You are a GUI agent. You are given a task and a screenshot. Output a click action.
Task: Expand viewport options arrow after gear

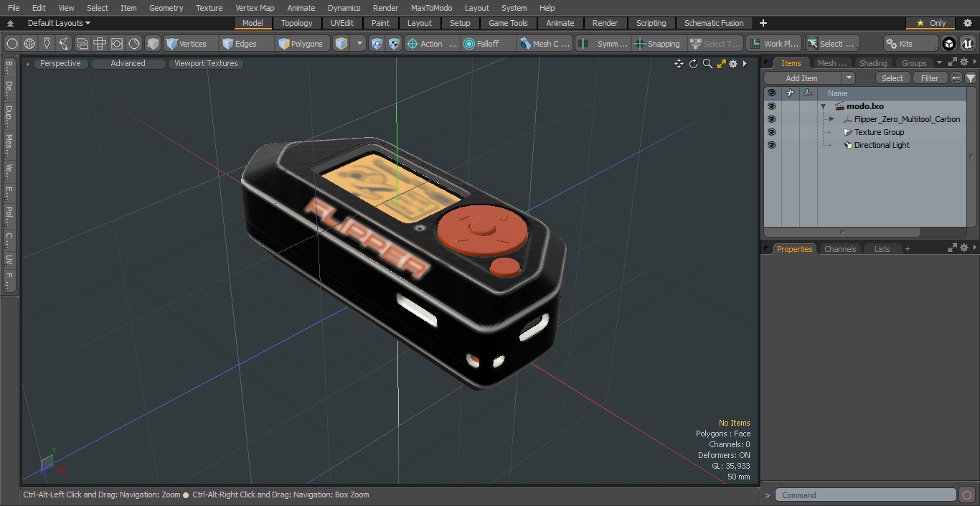745,64
